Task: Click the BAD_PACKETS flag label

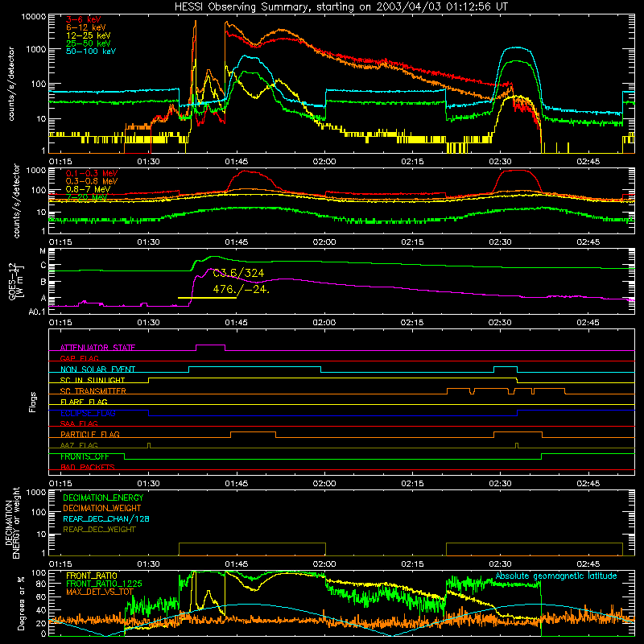Action: click(x=88, y=467)
